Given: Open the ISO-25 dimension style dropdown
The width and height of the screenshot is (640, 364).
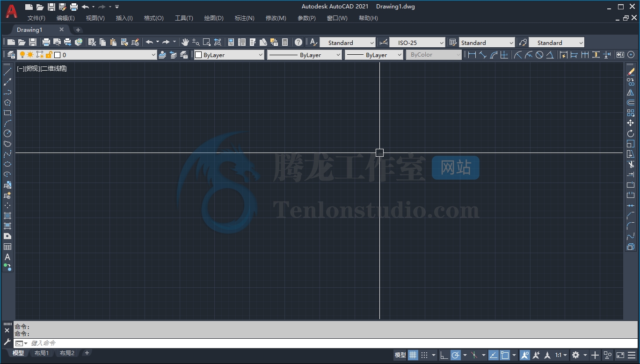Looking at the screenshot, I should 442,43.
